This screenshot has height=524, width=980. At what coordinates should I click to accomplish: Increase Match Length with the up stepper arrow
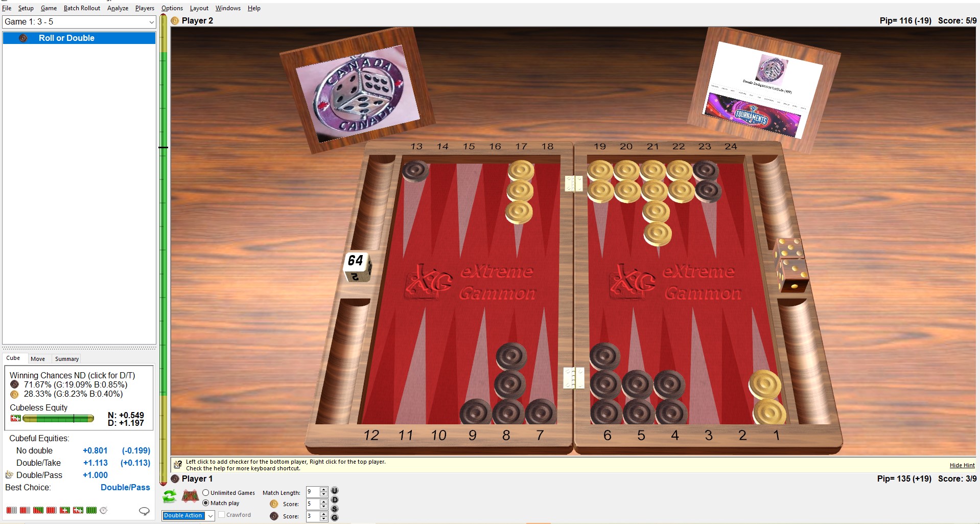point(323,489)
